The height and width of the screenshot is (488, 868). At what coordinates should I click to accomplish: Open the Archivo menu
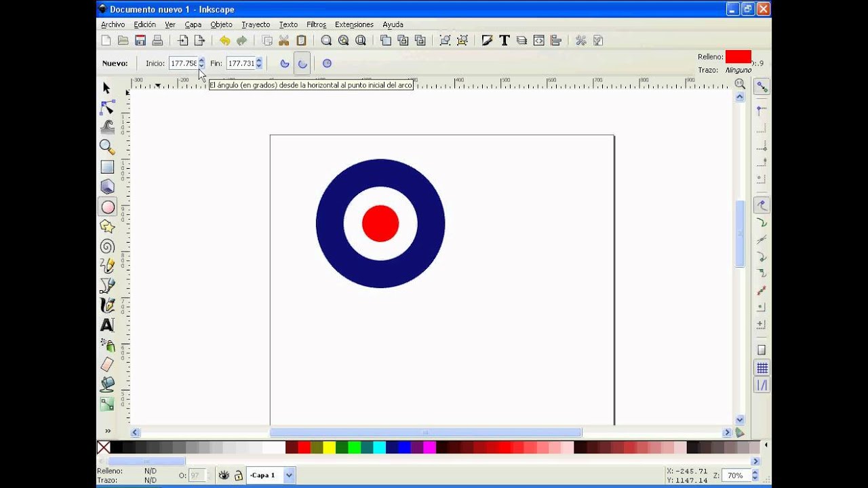pyautogui.click(x=113, y=24)
